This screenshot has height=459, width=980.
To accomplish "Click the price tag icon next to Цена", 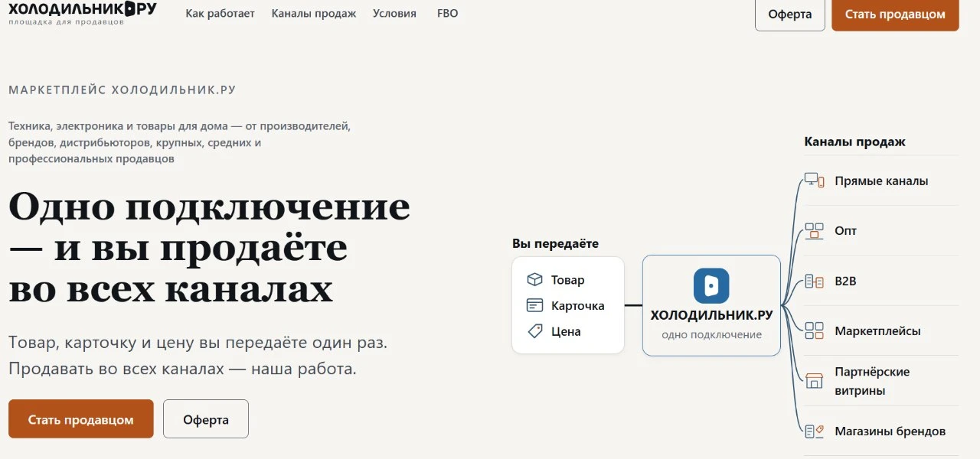I will point(535,332).
